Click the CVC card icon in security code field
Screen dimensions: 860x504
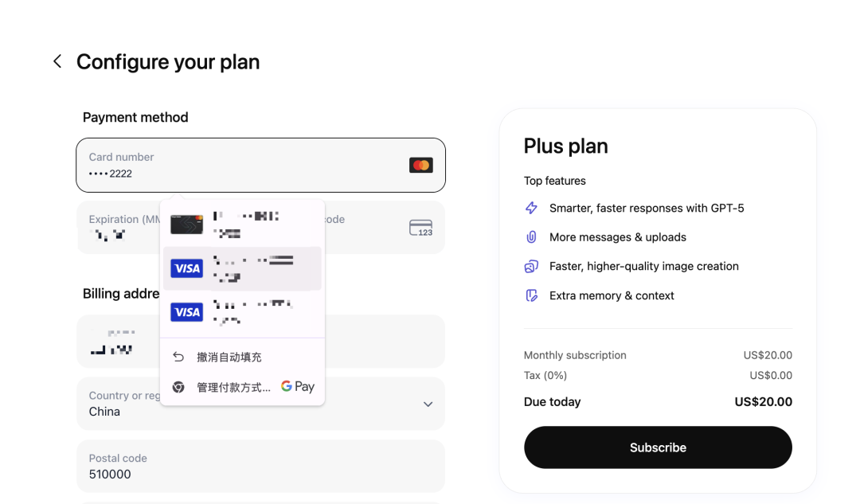click(420, 228)
